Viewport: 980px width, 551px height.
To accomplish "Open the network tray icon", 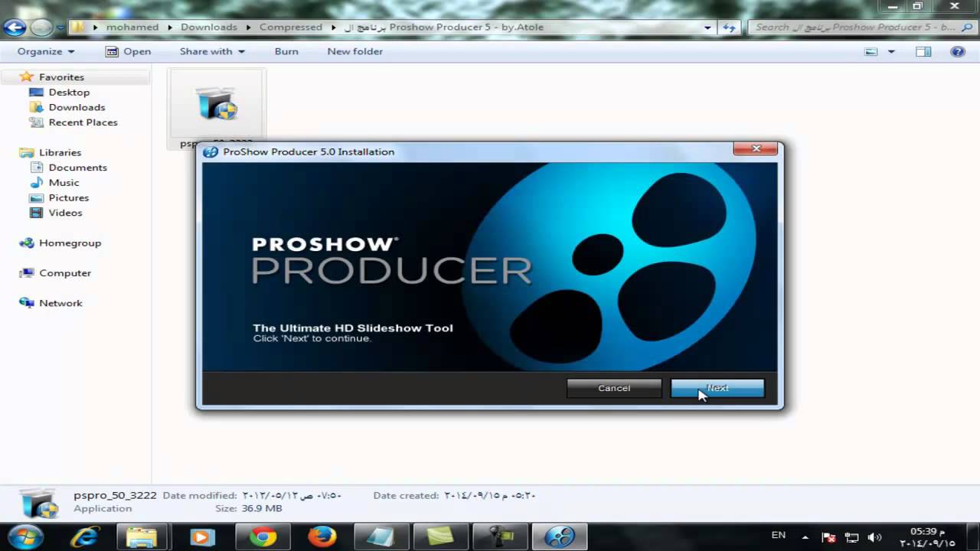I will tap(852, 537).
